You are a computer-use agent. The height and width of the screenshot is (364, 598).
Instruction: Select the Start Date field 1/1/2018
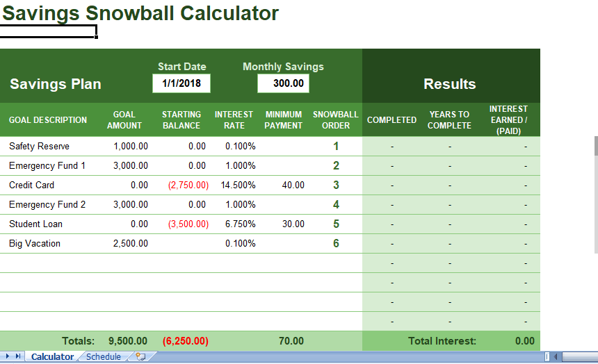pos(181,83)
